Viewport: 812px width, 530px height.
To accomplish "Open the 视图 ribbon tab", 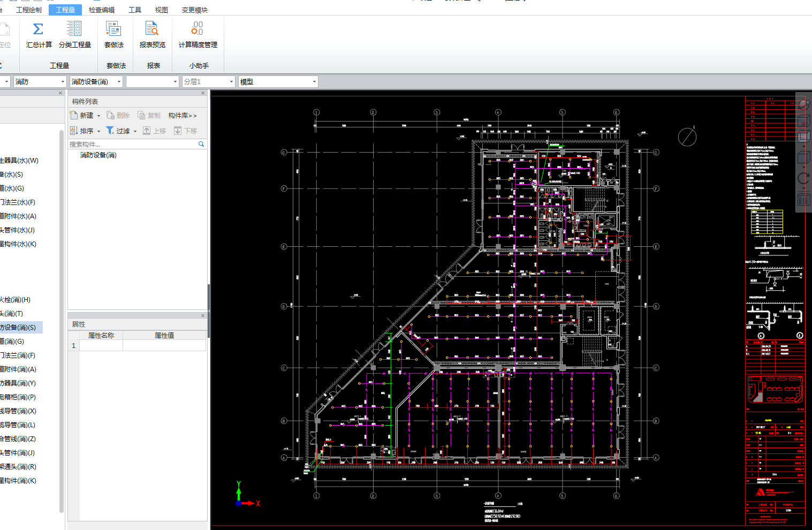I will (162, 10).
